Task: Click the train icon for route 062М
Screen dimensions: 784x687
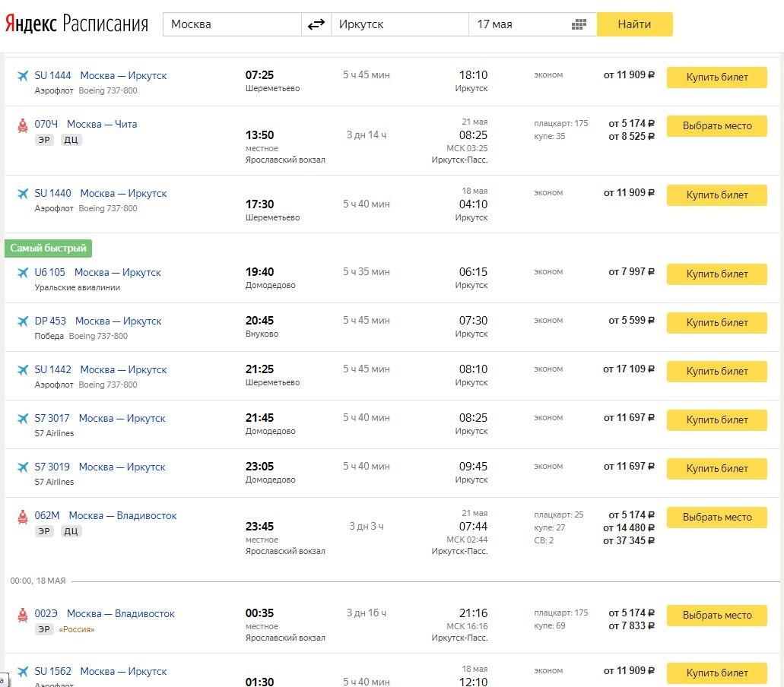Action: [x=23, y=517]
